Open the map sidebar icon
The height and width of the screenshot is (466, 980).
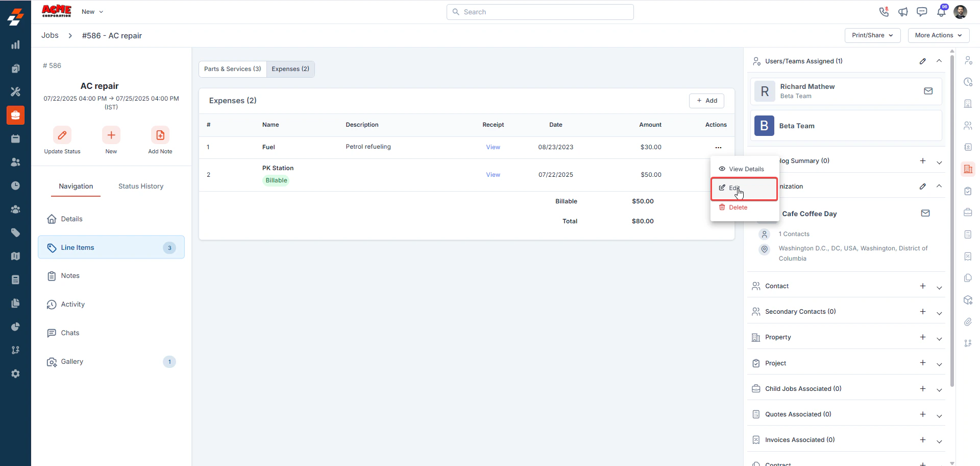tap(15, 256)
